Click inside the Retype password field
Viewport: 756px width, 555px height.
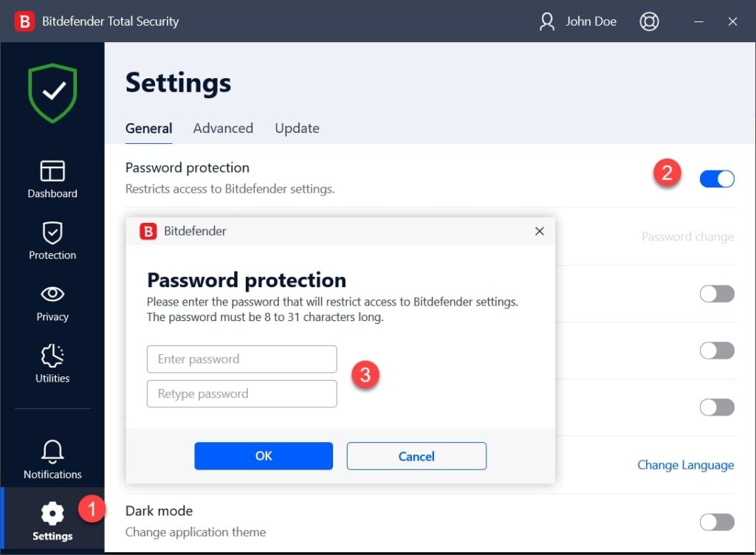241,393
